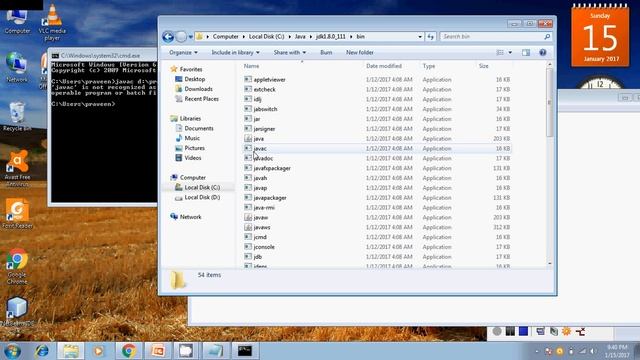Launch Internet Explorer from taskbar
The width and height of the screenshot is (640, 360).
(x=42, y=351)
